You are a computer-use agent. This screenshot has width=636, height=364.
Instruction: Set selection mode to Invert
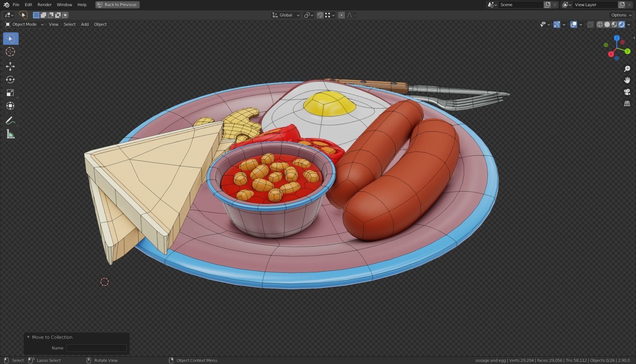click(x=58, y=15)
